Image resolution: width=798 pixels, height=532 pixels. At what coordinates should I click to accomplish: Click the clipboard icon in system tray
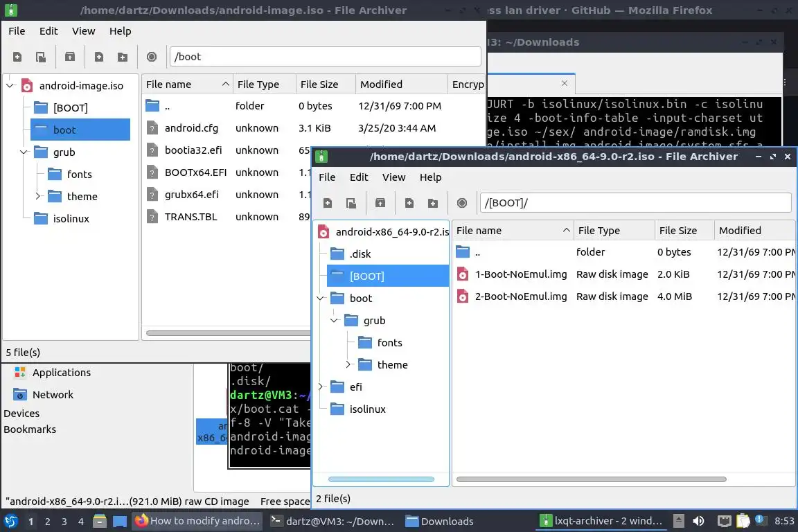tap(743, 521)
